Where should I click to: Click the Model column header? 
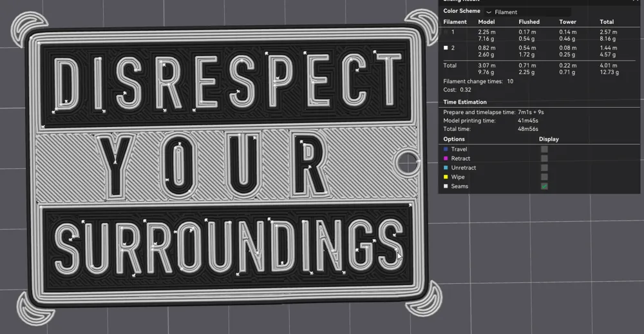click(x=486, y=22)
